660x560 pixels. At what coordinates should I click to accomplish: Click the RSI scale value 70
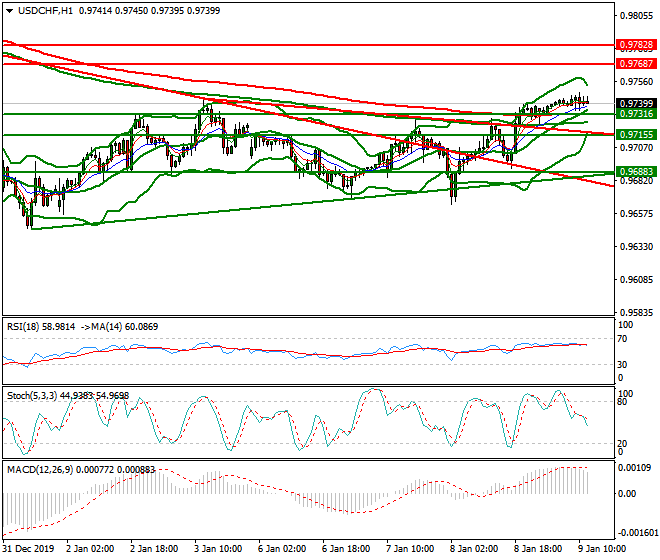click(x=623, y=339)
